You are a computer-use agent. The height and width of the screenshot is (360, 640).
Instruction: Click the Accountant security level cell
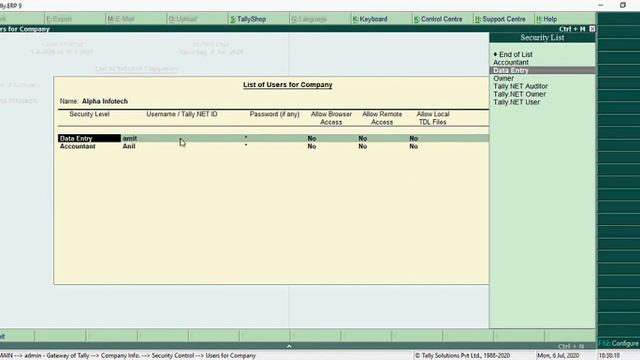point(78,146)
